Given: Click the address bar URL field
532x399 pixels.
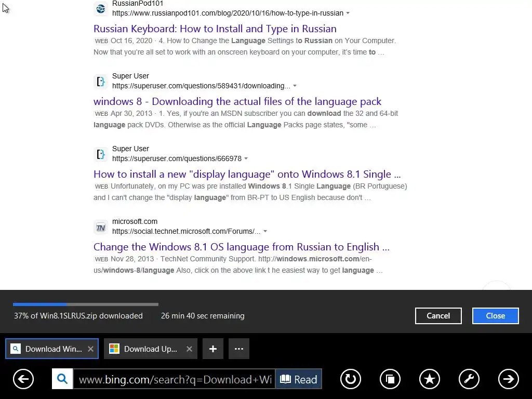Looking at the screenshot, I should click(x=175, y=379).
